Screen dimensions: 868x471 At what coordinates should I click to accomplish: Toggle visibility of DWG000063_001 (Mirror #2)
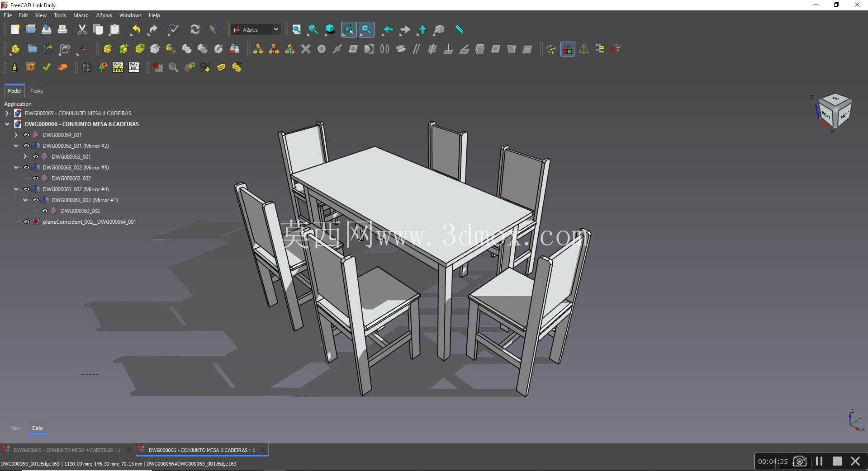tap(27, 146)
